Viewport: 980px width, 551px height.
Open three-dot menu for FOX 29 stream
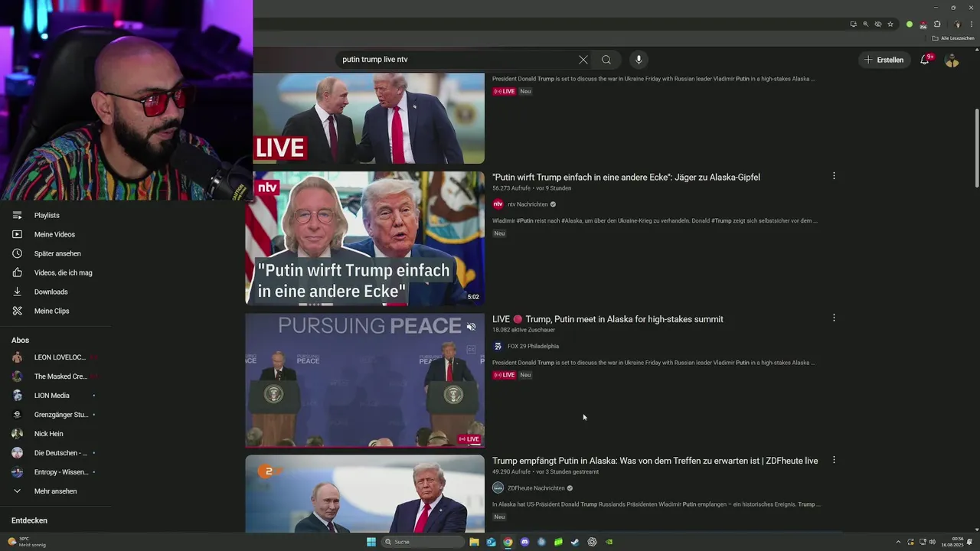[834, 318]
